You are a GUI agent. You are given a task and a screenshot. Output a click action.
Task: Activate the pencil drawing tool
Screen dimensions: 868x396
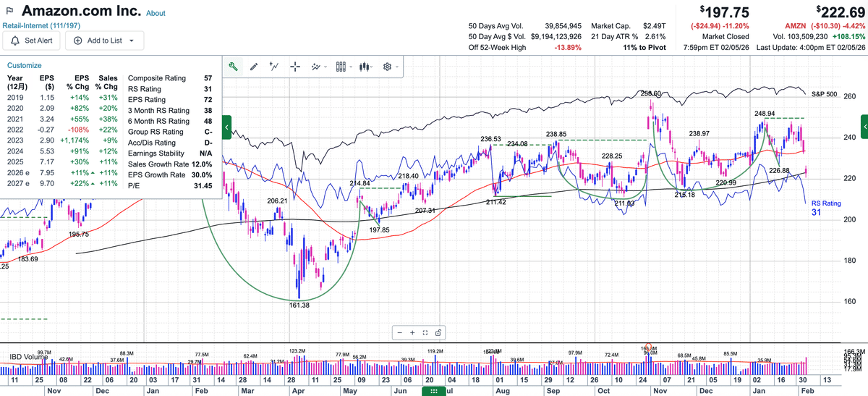point(254,67)
